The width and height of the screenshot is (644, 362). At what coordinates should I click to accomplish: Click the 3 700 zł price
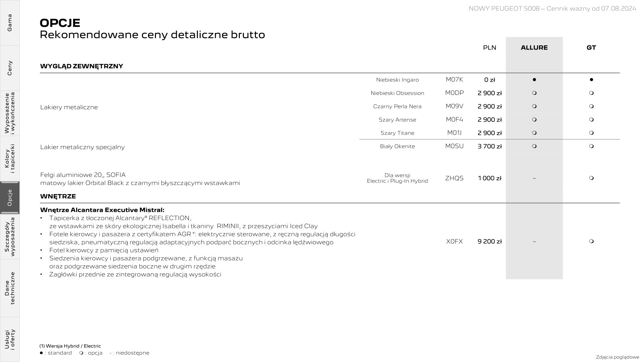tap(490, 146)
